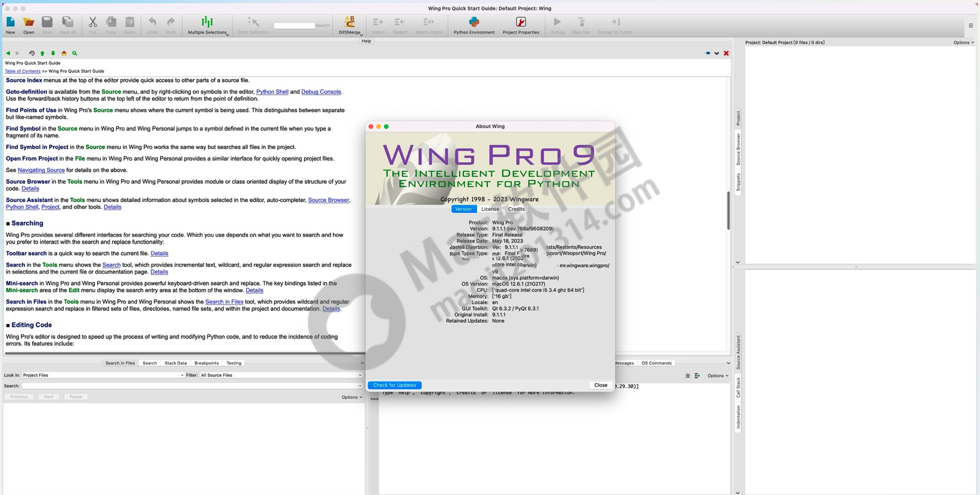This screenshot has width=980, height=495.
Task: Click the red X to close the help document
Action: click(726, 53)
